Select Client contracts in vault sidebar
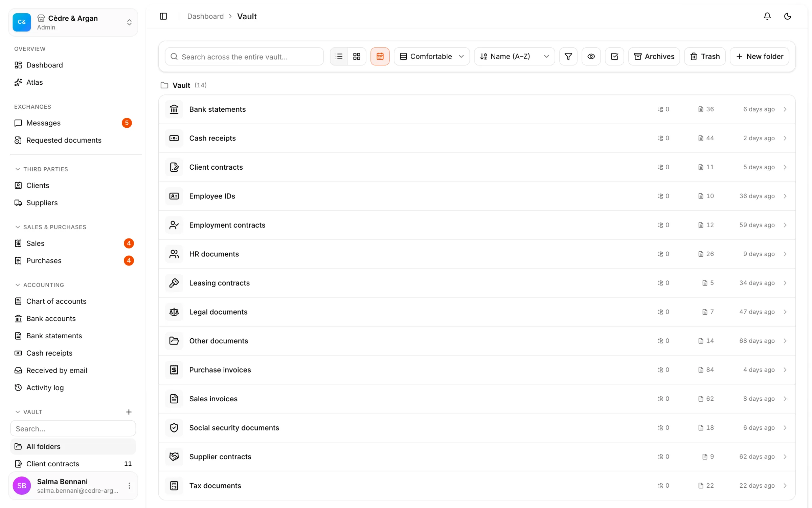The height and width of the screenshot is (508, 812). coord(73,464)
